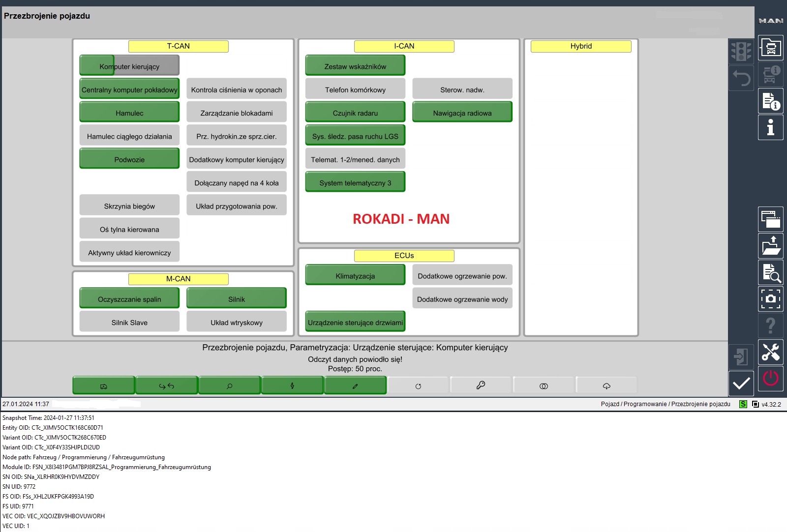The width and height of the screenshot is (787, 532).
Task: Select Układ wtryskowy
Action: tap(237, 322)
